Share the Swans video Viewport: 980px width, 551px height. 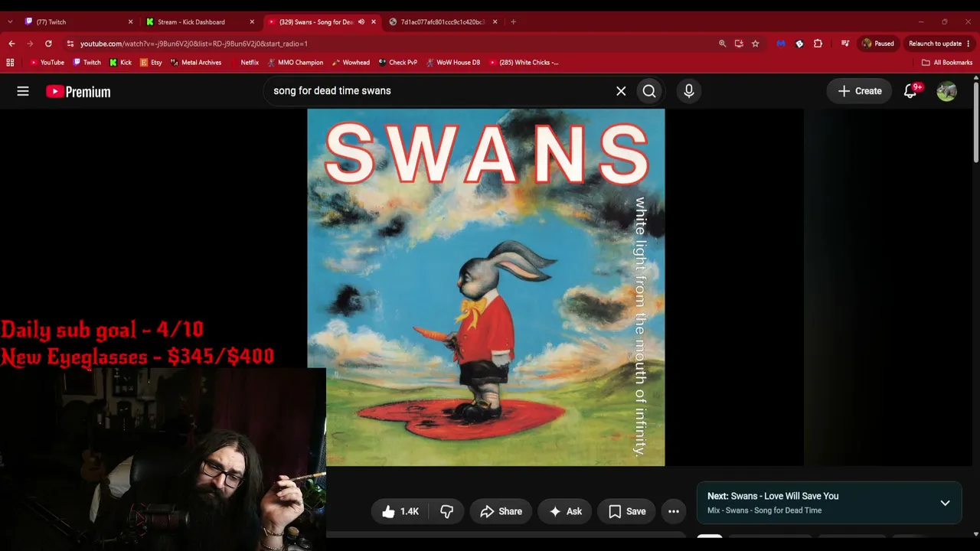[x=501, y=511]
